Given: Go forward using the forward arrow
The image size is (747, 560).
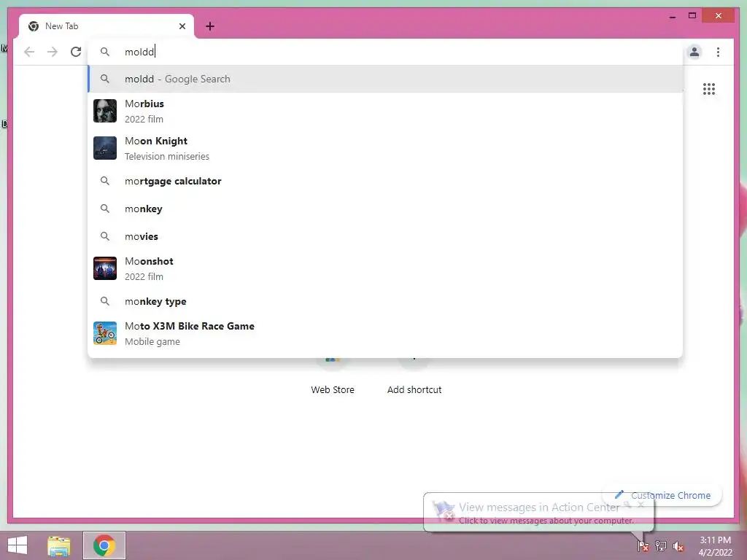Looking at the screenshot, I should (53, 52).
